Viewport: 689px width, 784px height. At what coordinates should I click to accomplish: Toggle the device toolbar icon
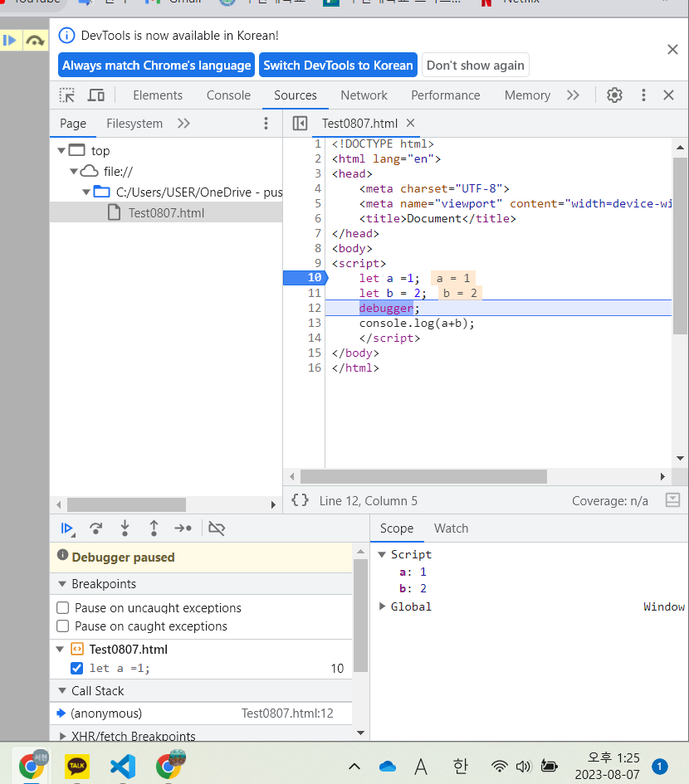pyautogui.click(x=96, y=95)
